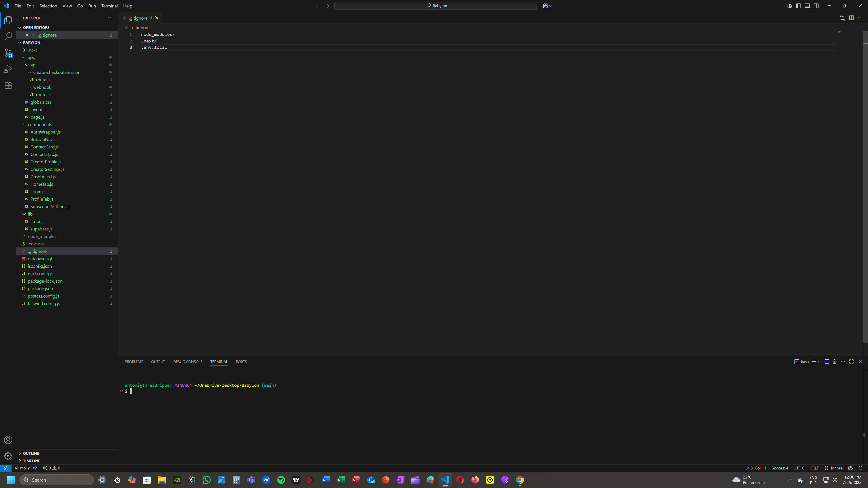The height and width of the screenshot is (488, 868).
Task: Toggle the primary side bar
Action: tap(798, 6)
